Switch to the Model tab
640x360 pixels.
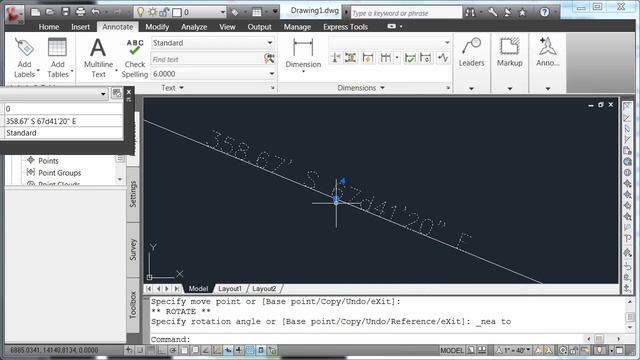pos(198,289)
